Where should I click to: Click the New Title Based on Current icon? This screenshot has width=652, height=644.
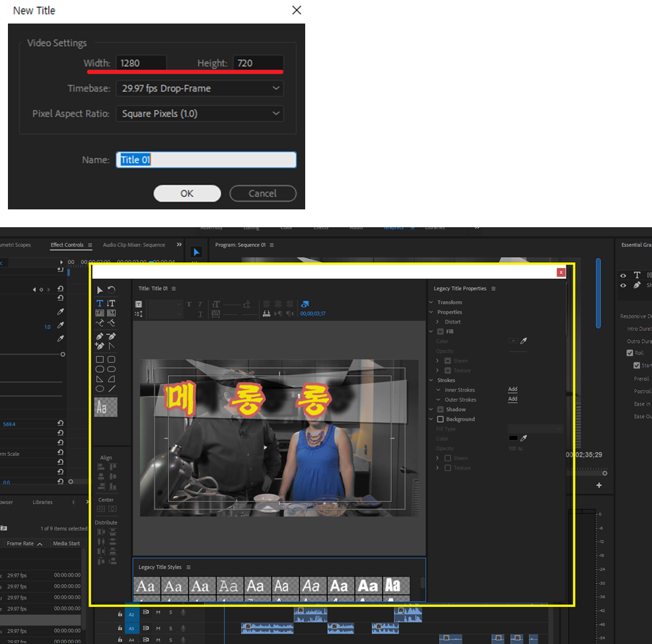(139, 304)
